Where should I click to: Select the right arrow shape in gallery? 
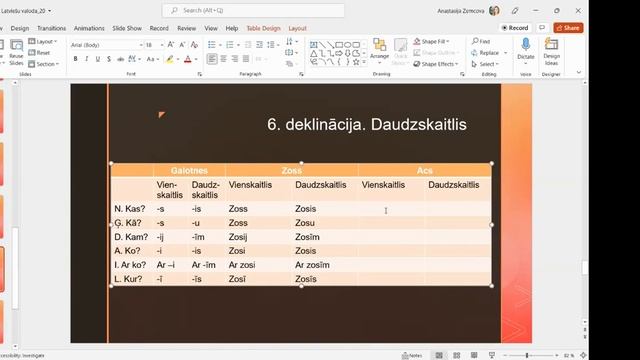339,53
